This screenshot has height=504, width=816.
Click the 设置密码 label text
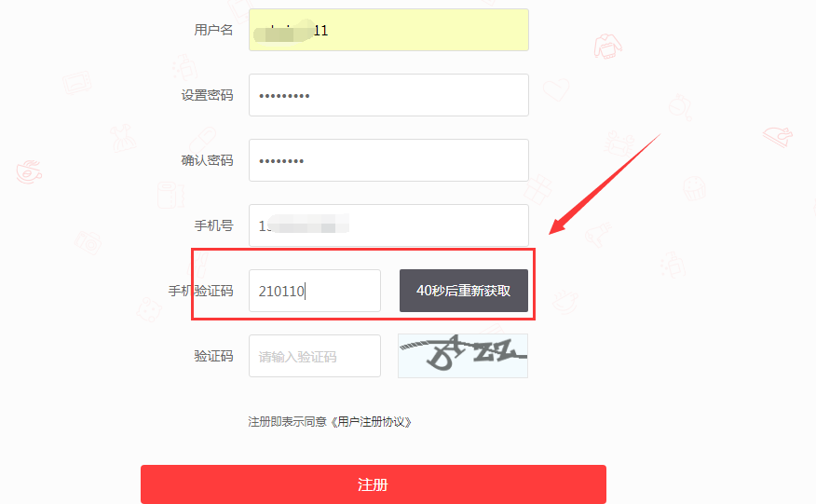(x=207, y=95)
